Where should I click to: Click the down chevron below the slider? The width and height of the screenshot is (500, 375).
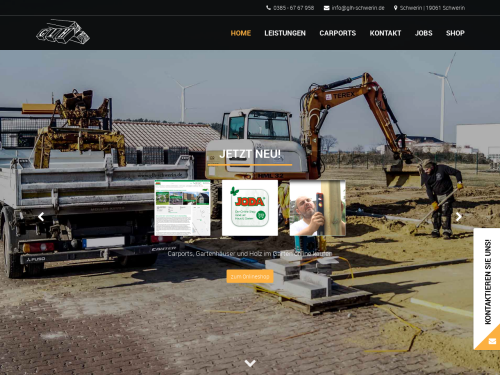click(x=250, y=363)
